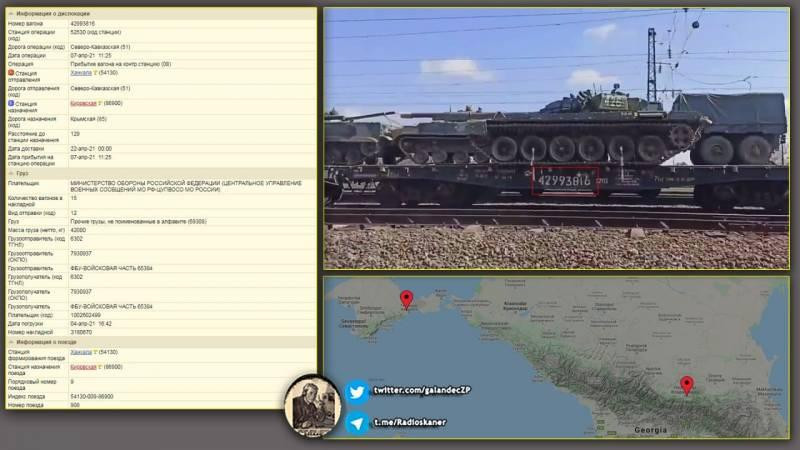Collapse the 'Информация о поезде' section
The height and width of the screenshot is (450, 800).
(x=10, y=342)
